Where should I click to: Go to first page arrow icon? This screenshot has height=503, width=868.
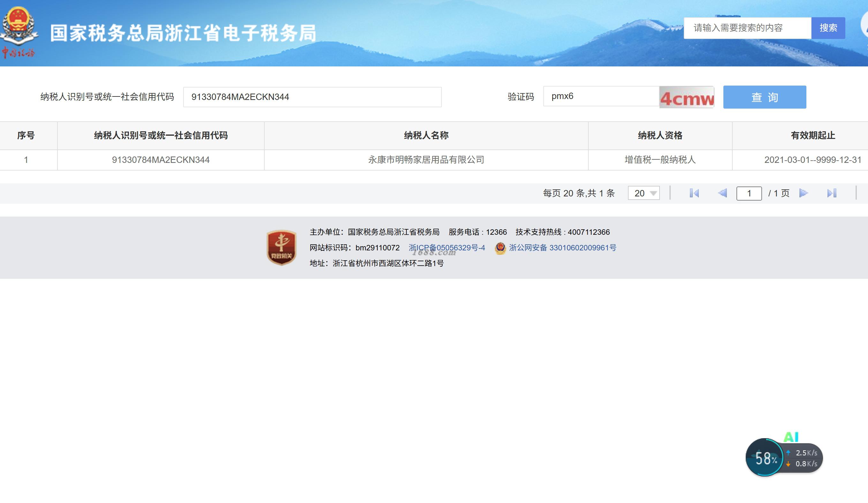coord(694,193)
